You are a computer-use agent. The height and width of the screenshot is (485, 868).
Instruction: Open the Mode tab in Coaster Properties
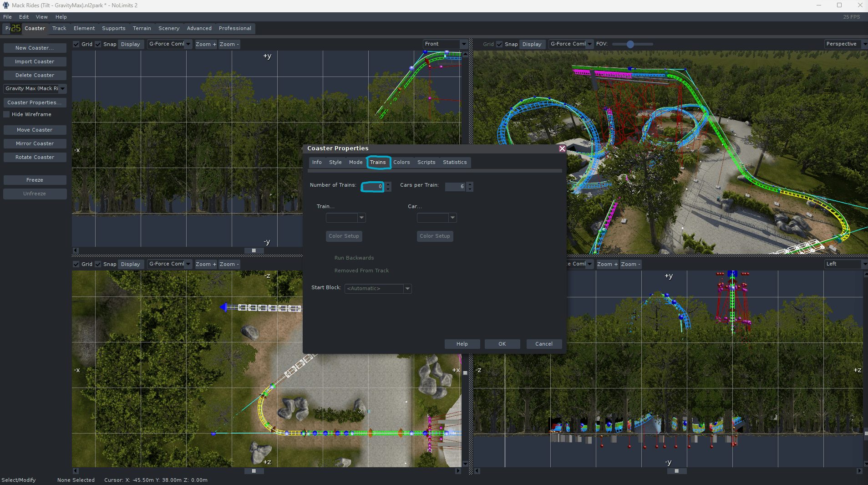pyautogui.click(x=356, y=162)
